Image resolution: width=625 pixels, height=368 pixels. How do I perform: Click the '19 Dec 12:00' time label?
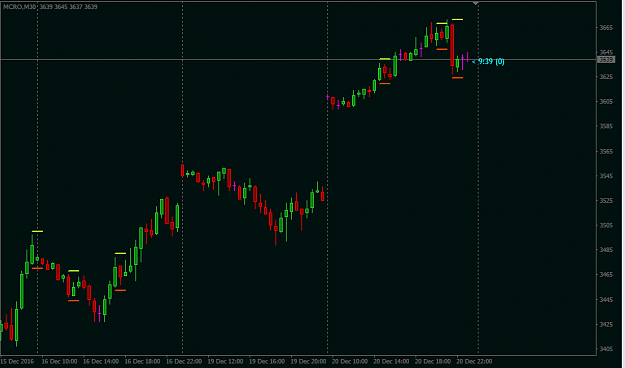coord(225,362)
